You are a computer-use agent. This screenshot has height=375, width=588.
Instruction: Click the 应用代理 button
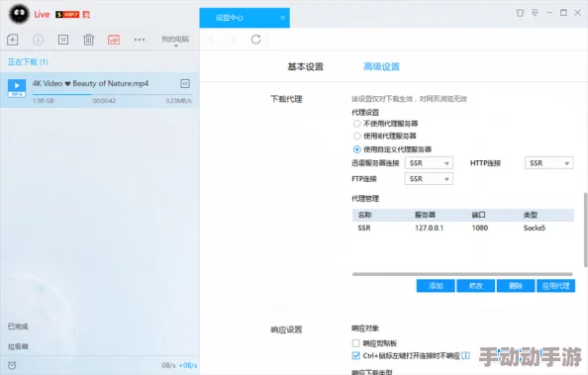click(x=555, y=286)
